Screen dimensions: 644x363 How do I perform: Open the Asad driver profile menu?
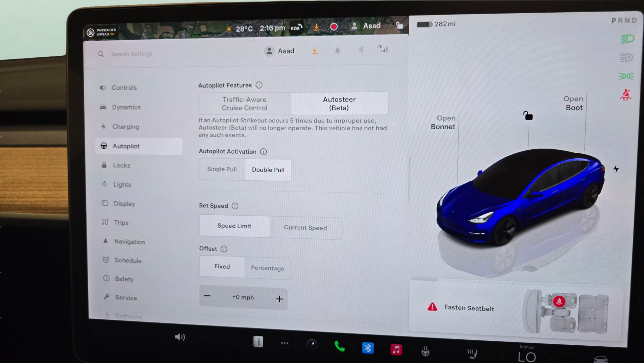(279, 51)
